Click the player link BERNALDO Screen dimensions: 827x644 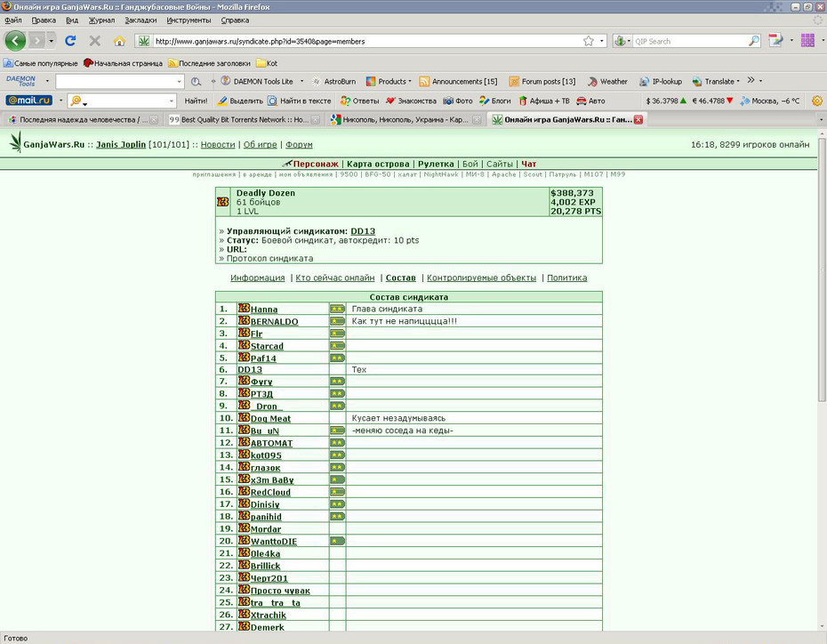point(274,322)
